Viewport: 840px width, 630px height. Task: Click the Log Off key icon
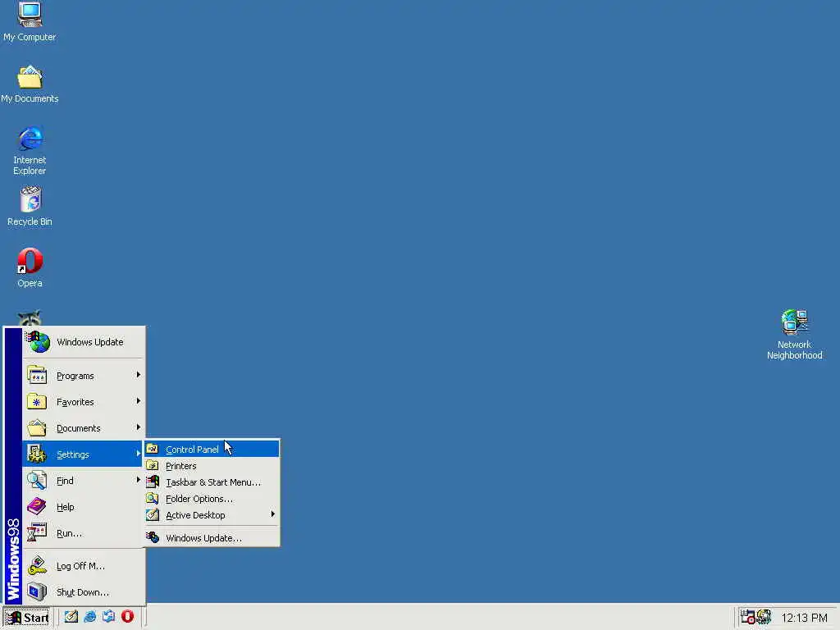pos(37,565)
